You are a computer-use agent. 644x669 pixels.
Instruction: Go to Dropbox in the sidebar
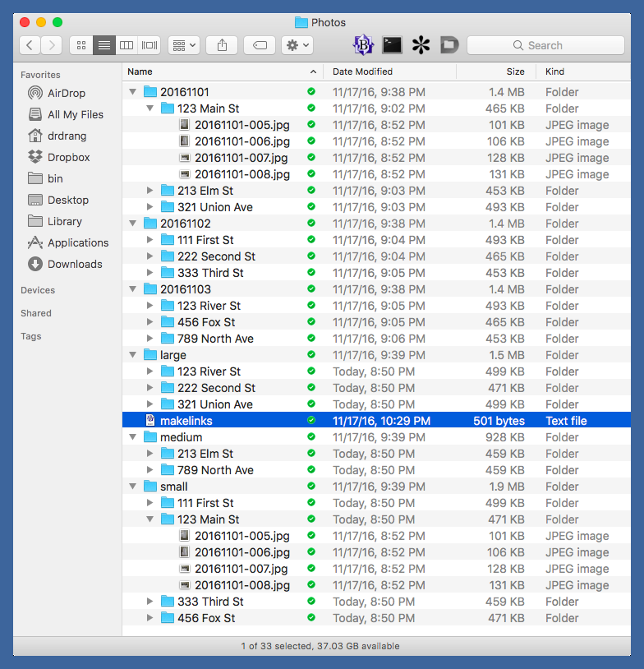pos(68,157)
